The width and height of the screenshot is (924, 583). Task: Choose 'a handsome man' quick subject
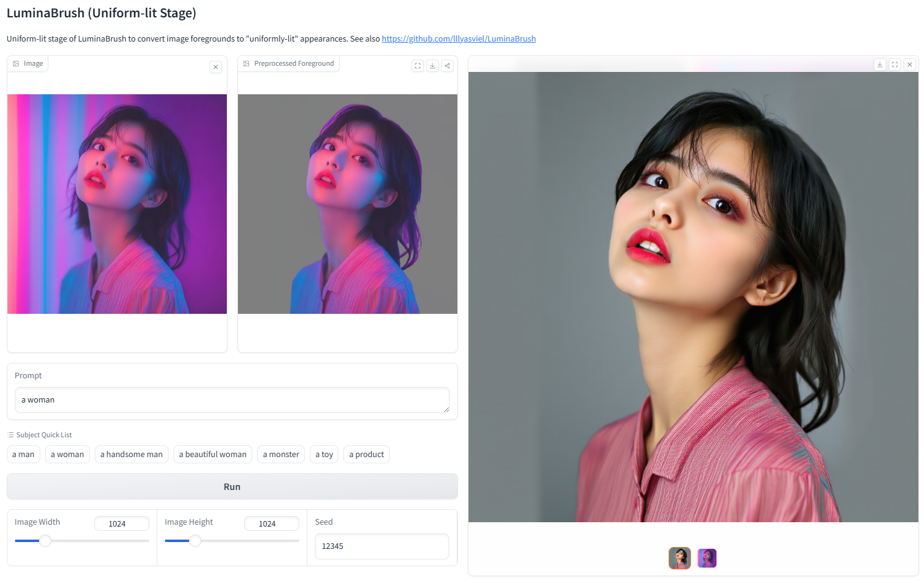point(131,455)
